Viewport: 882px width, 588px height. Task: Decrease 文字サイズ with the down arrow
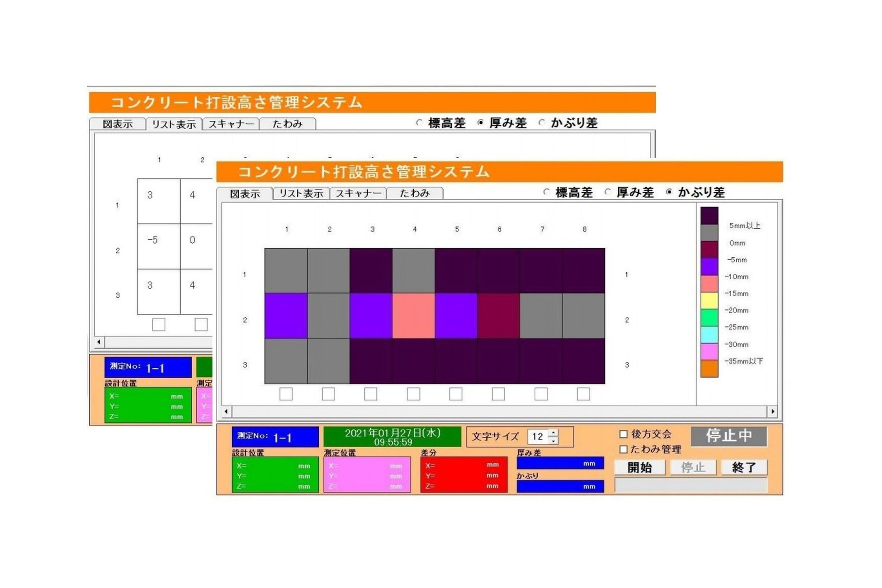pos(554,441)
